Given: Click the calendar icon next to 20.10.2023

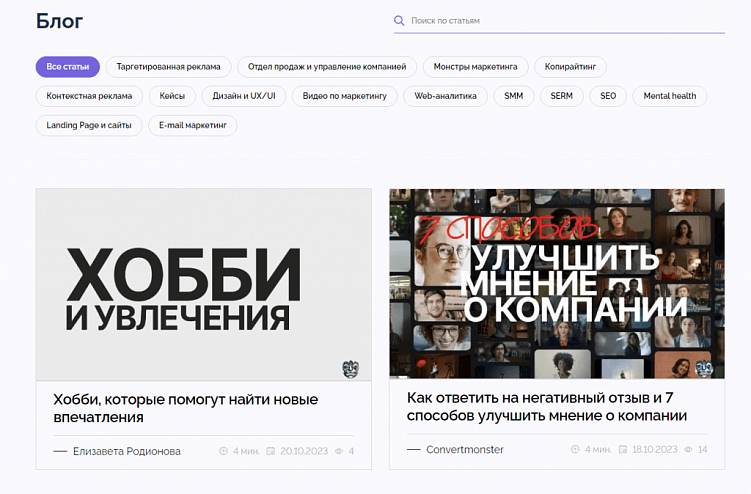Looking at the screenshot, I should (271, 451).
